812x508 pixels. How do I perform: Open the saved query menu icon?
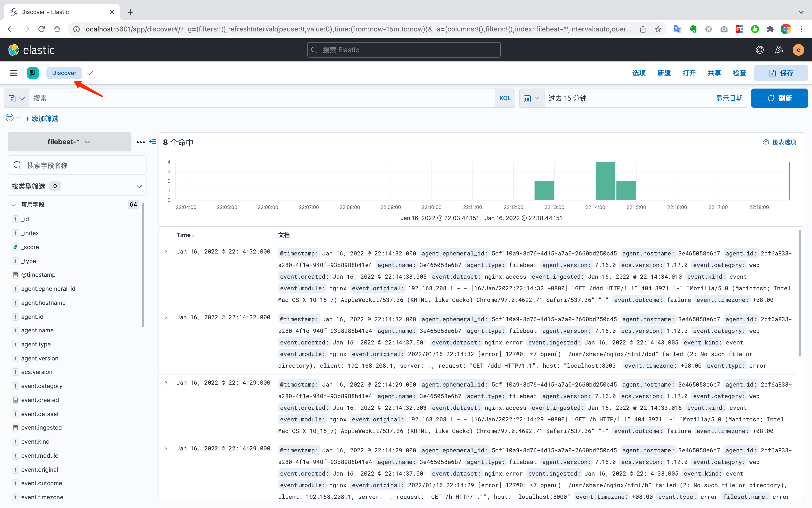coord(16,98)
